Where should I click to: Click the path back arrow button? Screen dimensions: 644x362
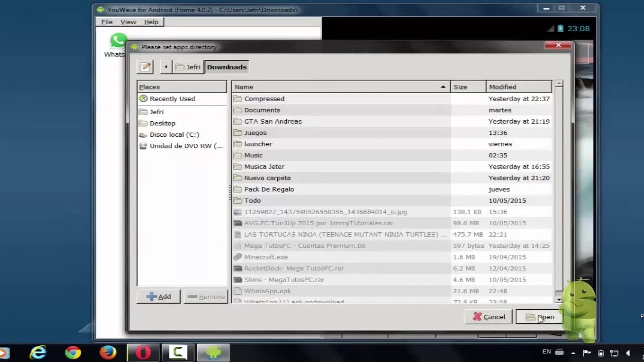click(166, 67)
